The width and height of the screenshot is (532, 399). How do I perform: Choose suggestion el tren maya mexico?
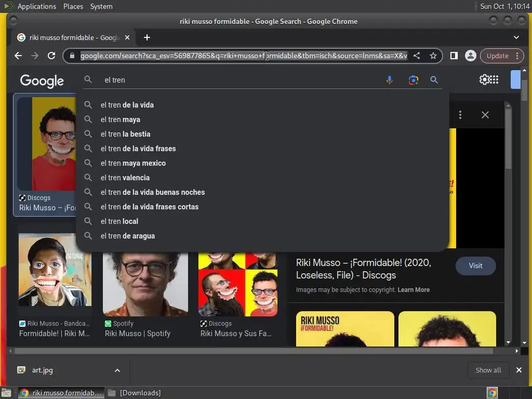coord(262,163)
